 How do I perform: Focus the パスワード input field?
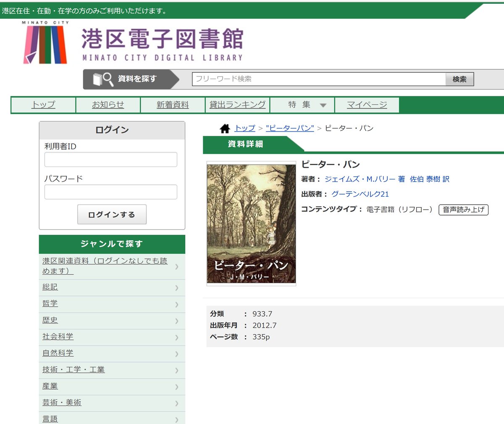[x=111, y=192]
